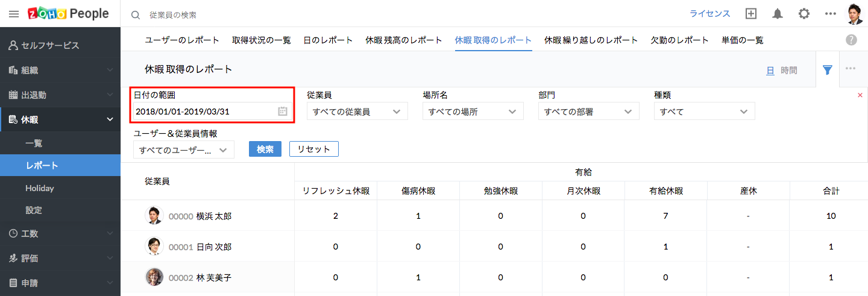The height and width of the screenshot is (296, 868).
Task: Open the notifications bell
Action: (x=778, y=14)
